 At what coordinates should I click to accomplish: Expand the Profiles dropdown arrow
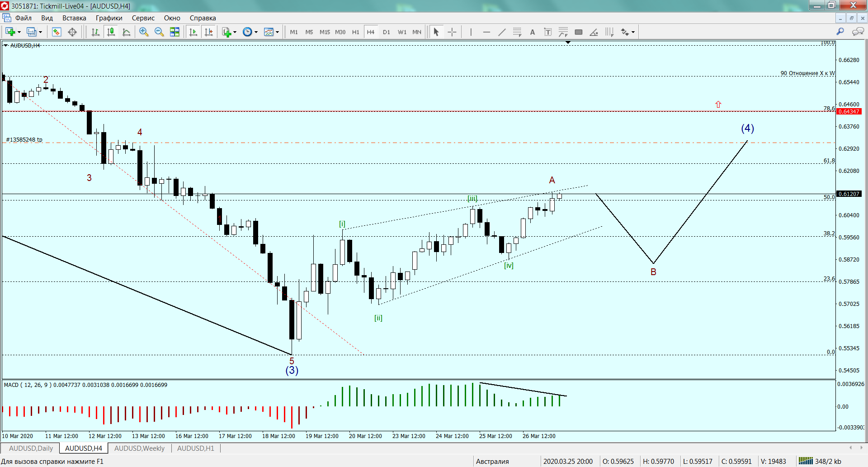[40, 32]
